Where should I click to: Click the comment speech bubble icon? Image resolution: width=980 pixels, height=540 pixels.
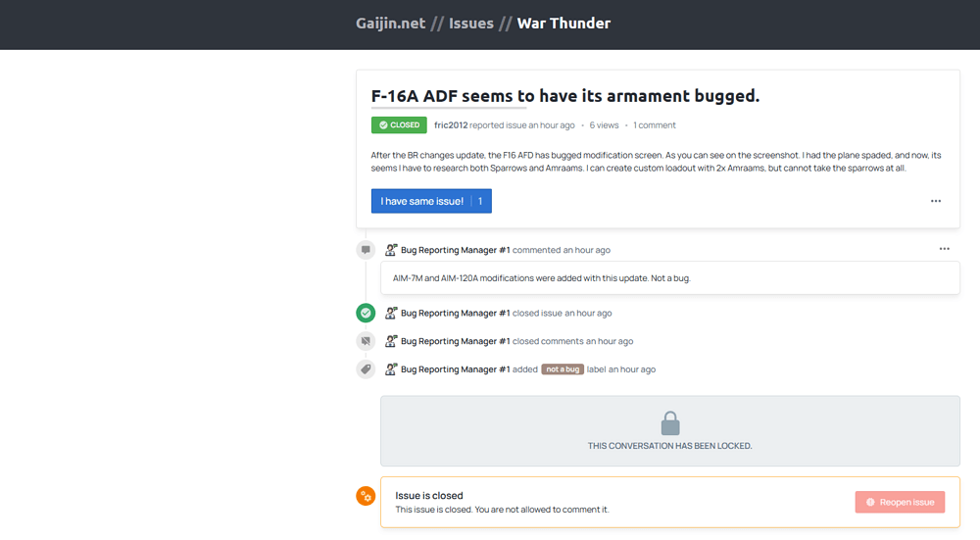coord(366,250)
